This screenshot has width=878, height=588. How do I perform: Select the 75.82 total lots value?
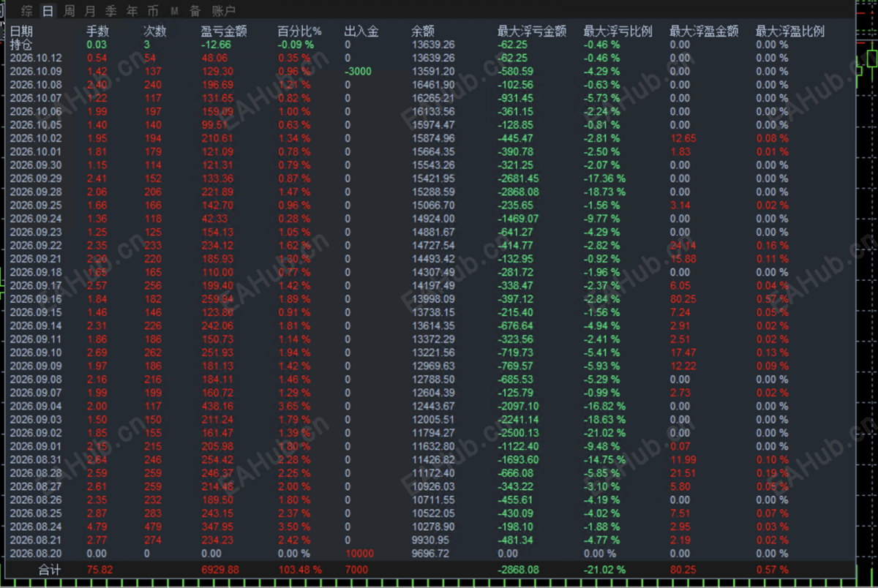coord(100,570)
